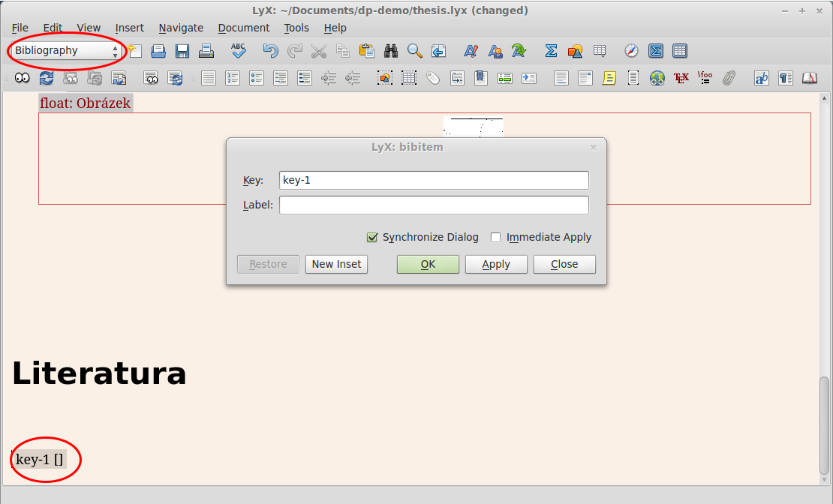Click the undo arrow icon

pyautogui.click(x=270, y=51)
